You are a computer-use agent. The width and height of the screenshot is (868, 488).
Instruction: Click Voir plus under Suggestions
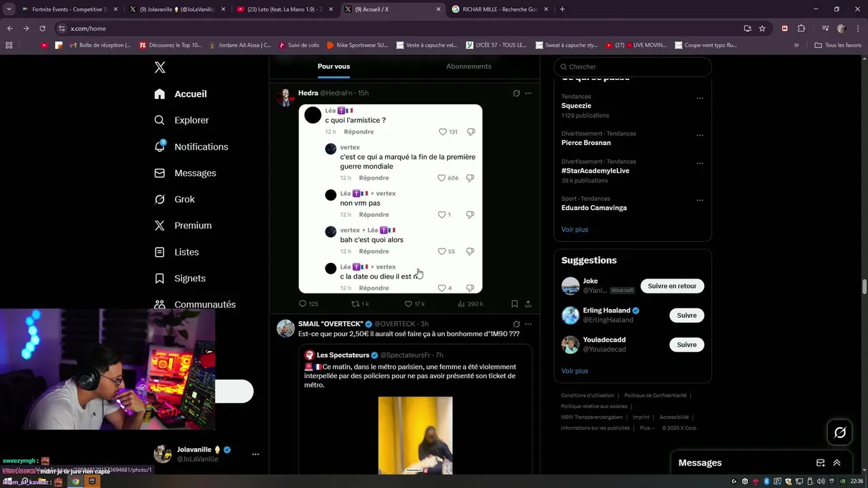click(574, 371)
